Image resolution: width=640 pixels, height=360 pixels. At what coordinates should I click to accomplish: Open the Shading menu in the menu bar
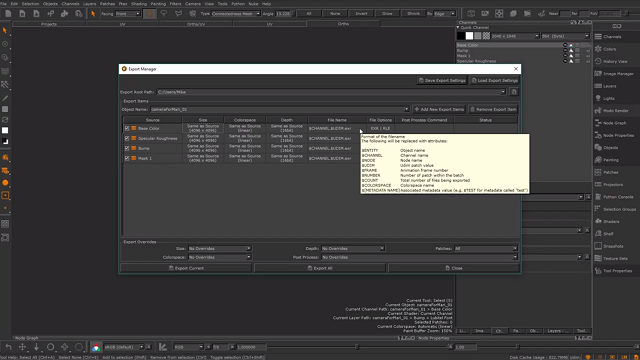tap(139, 4)
